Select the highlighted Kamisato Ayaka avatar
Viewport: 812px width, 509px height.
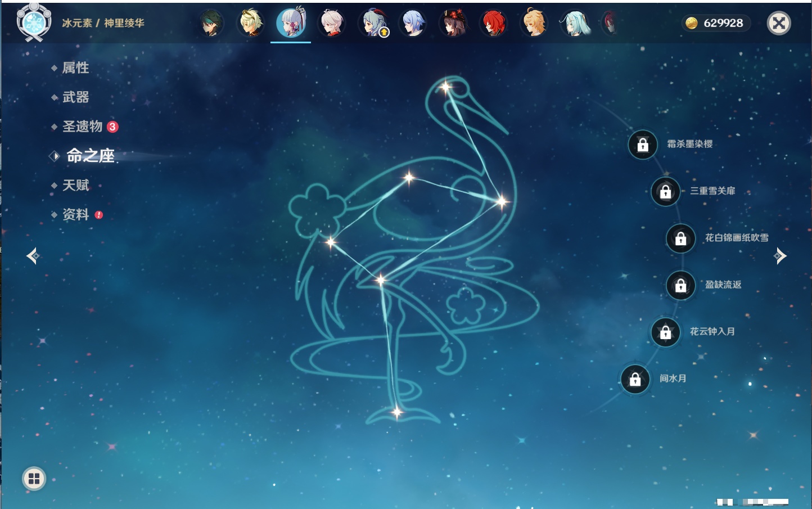pyautogui.click(x=291, y=23)
